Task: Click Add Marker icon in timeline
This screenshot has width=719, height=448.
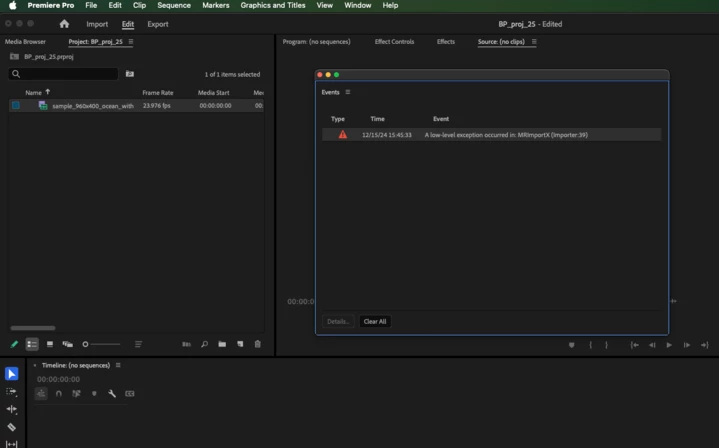Action: (94, 393)
